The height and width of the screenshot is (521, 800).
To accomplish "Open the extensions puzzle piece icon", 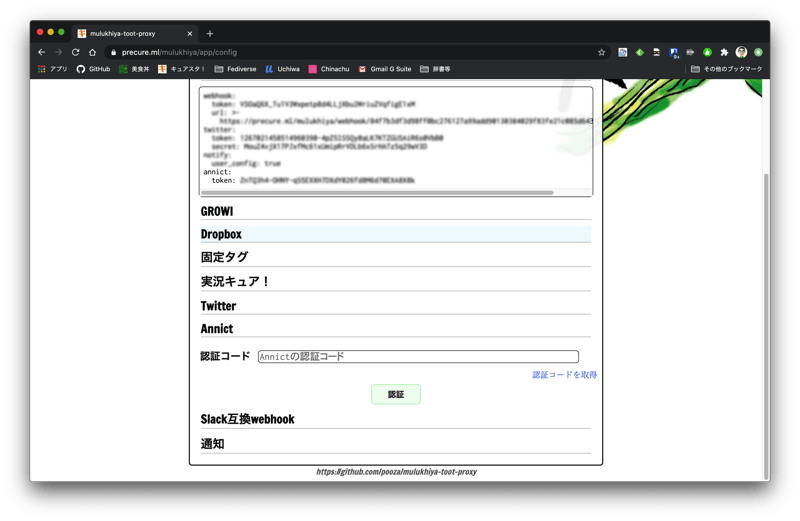I will click(724, 52).
